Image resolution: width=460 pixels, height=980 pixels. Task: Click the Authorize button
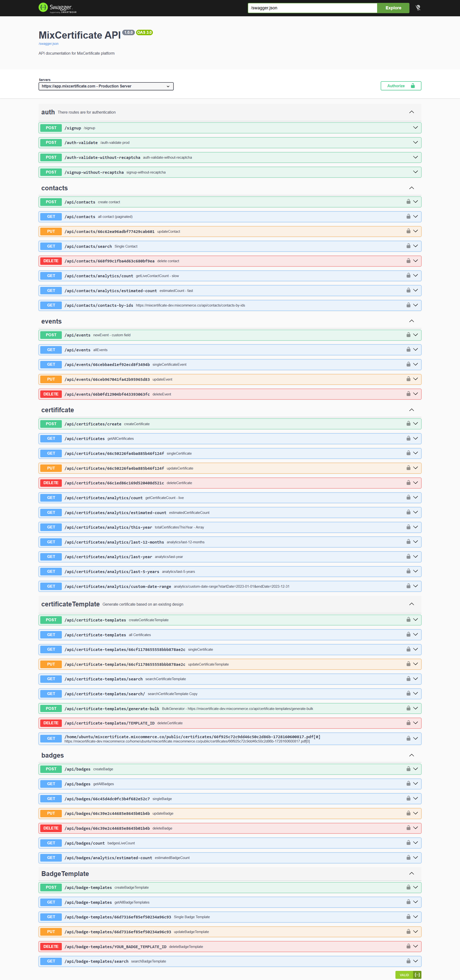click(x=401, y=86)
